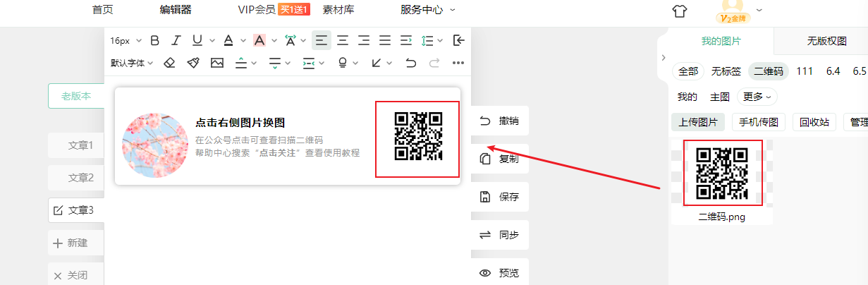Image resolution: width=868 pixels, height=285 pixels.
Task: Click the insert image toolbar icon
Action: click(217, 63)
